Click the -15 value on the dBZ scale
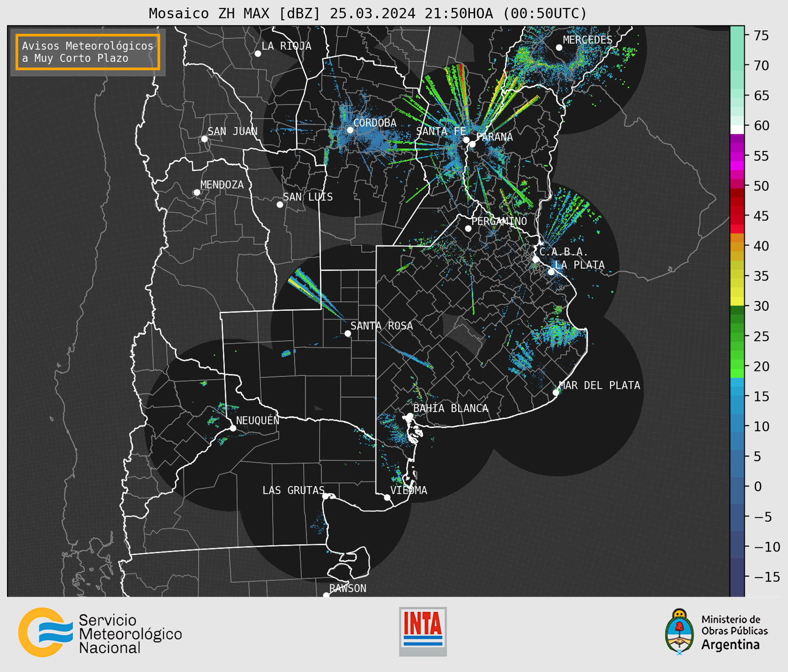Viewport: 788px width, 672px height. pos(767,577)
